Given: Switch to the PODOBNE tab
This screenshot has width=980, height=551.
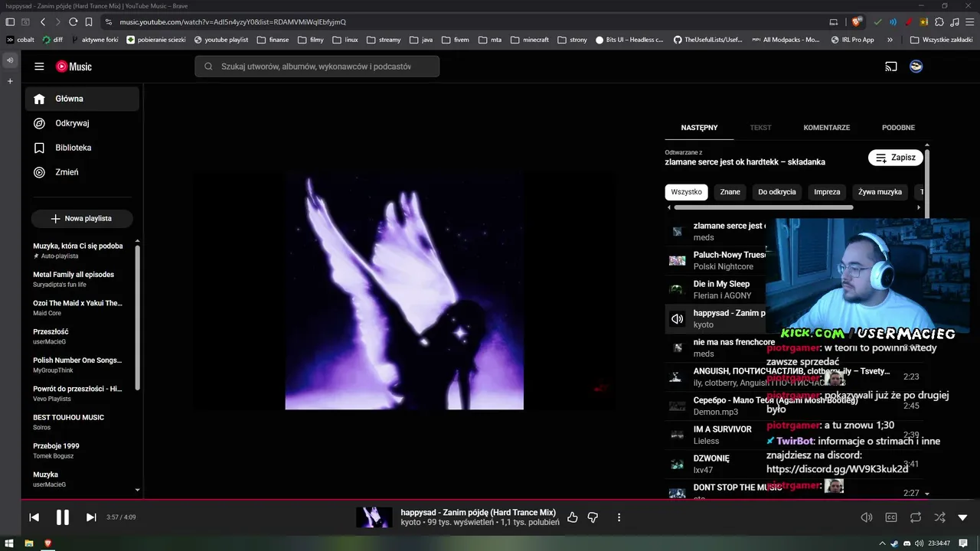Looking at the screenshot, I should point(899,128).
